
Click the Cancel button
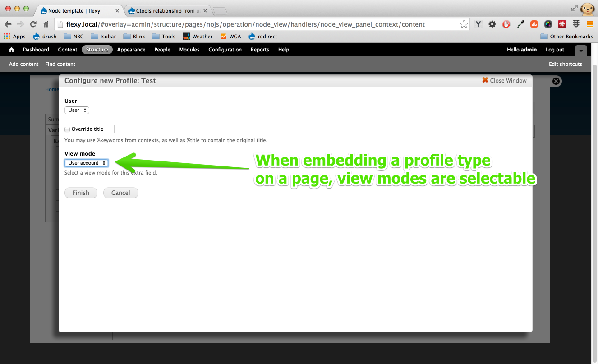pyautogui.click(x=121, y=193)
